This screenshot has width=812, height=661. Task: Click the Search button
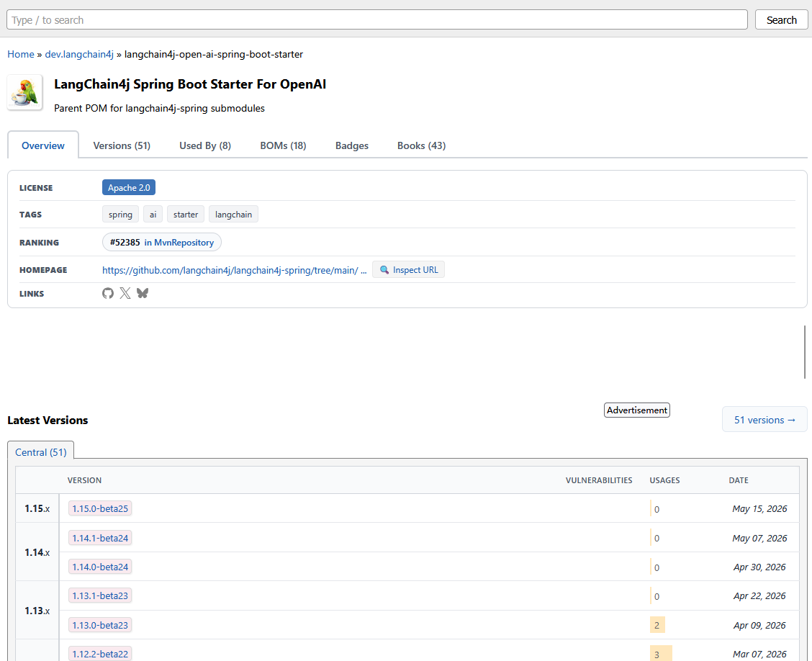tap(782, 19)
